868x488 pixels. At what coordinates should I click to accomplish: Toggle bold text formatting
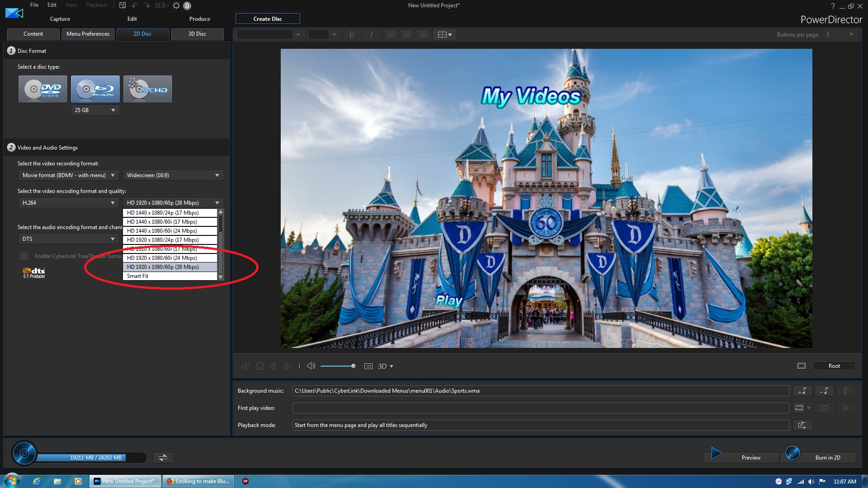pos(352,35)
